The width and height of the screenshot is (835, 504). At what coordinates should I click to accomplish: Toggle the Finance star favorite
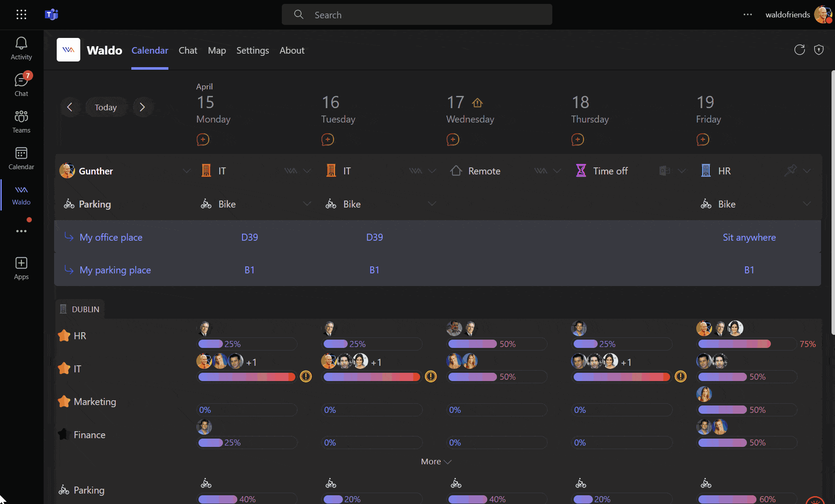pos(64,434)
